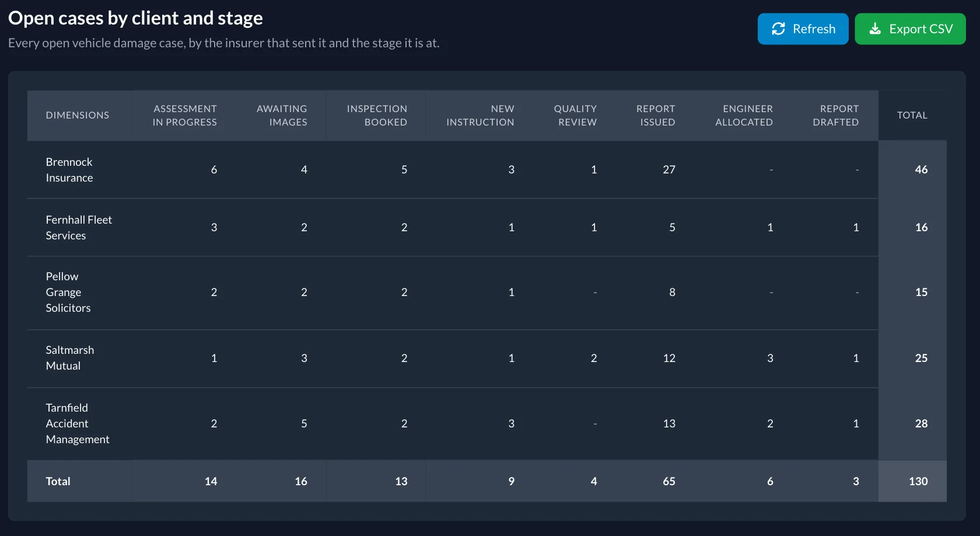The width and height of the screenshot is (980, 536).
Task: Select Pellow Grange Solicitors Report Issued value 8
Action: tap(672, 292)
